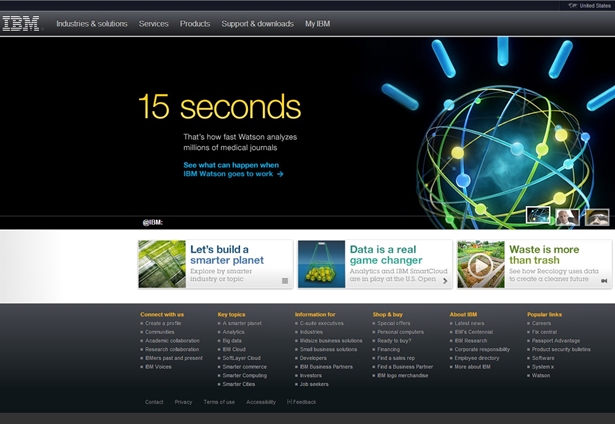
Task: Open Small business solutions link
Action: (x=328, y=349)
